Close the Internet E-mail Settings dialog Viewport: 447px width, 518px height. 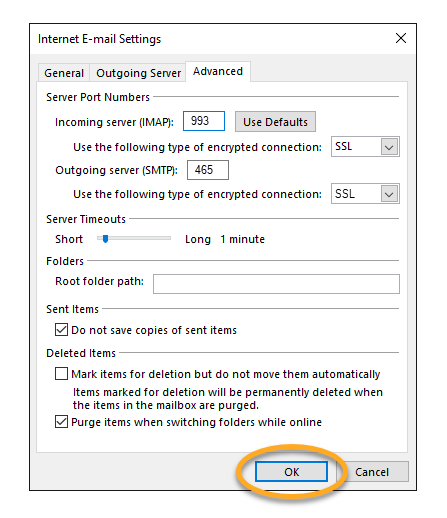(x=401, y=38)
